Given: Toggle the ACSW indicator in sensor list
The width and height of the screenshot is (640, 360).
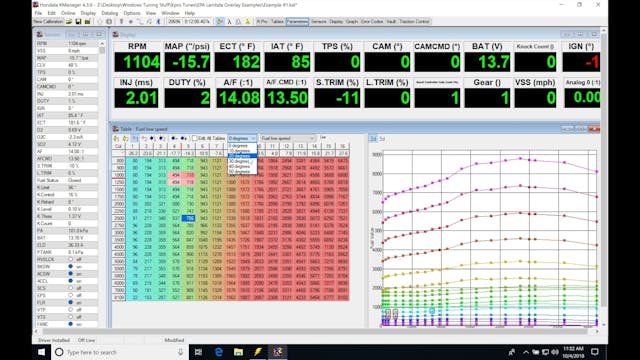Looking at the screenshot, I should coord(71,273).
